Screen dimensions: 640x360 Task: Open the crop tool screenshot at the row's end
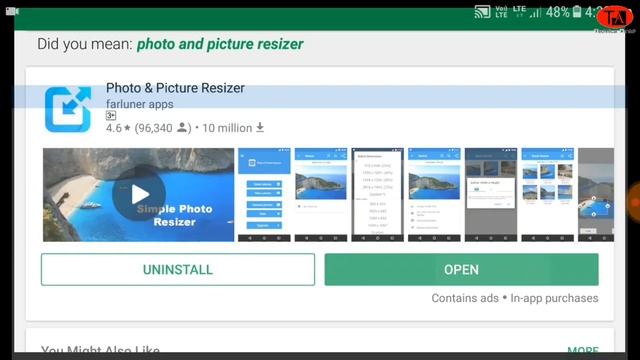point(596,195)
